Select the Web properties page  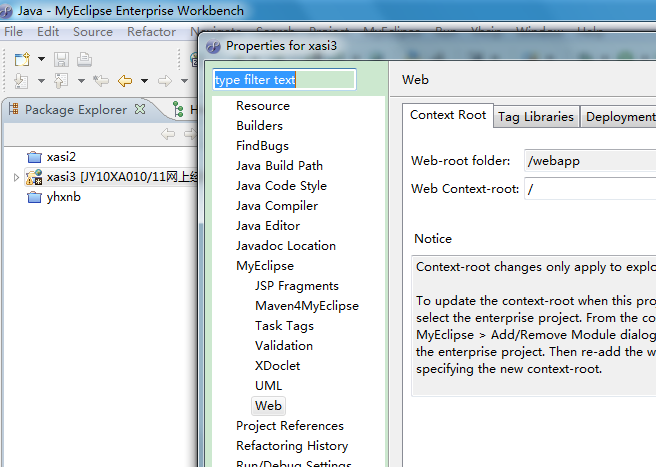point(268,406)
